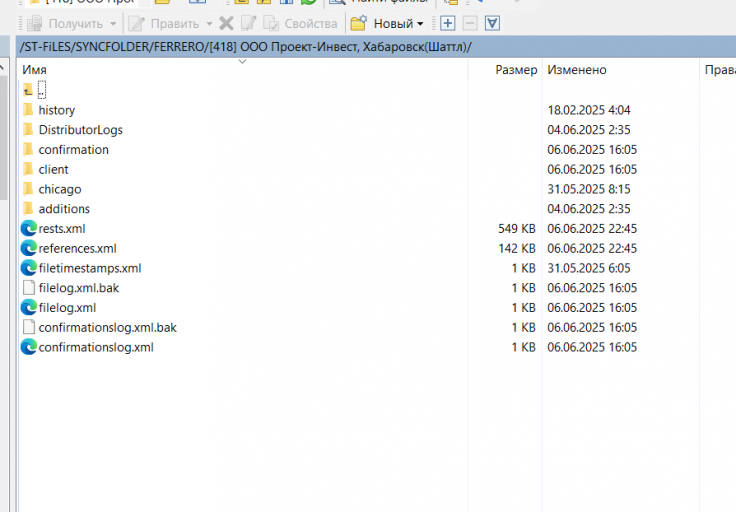736x512 pixels.
Task: Select the DistributorLogs folder icon
Action: (28, 130)
